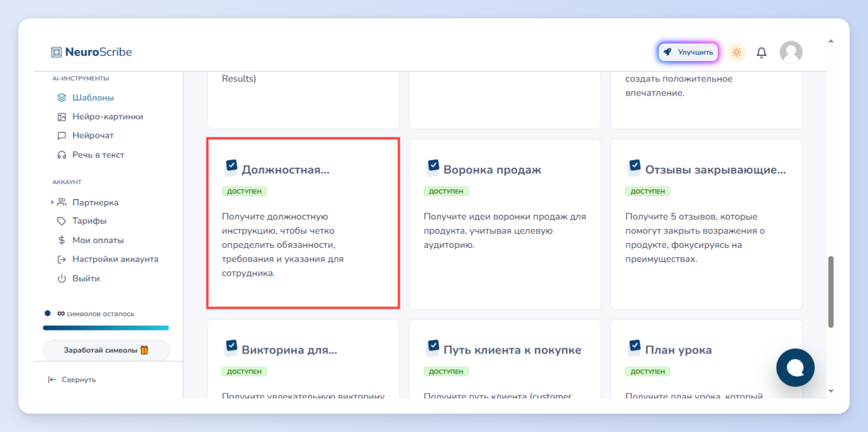Viewport: 868px width, 432px height.
Task: Click the AI-ИНСТРУМЕНТЫ section label
Action: pyautogui.click(x=80, y=78)
